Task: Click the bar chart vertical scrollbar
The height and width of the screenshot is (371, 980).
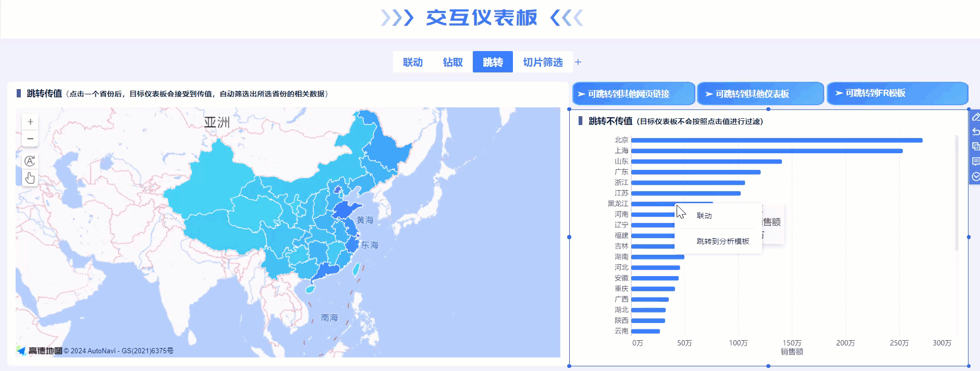Action: [x=957, y=193]
